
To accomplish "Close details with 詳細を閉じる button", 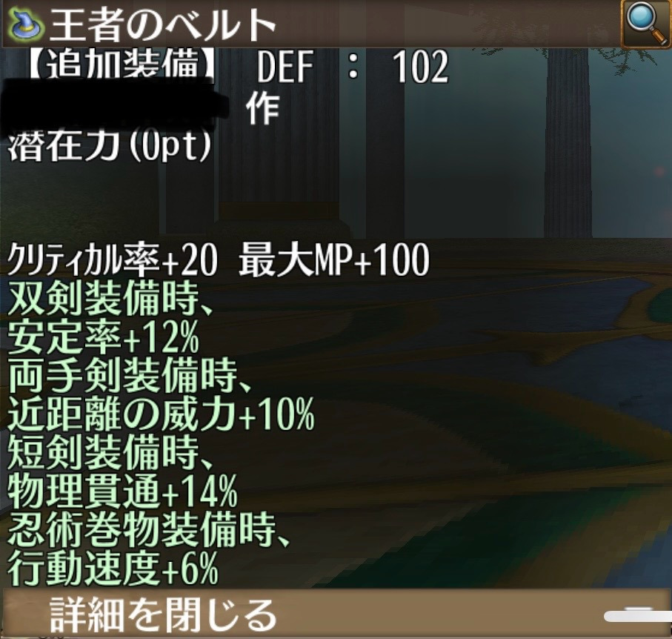I will tap(163, 615).
